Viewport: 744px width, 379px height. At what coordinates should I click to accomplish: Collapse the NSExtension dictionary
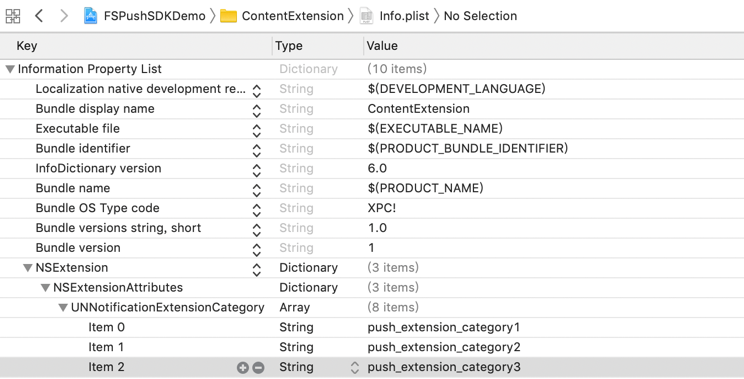[28, 268]
